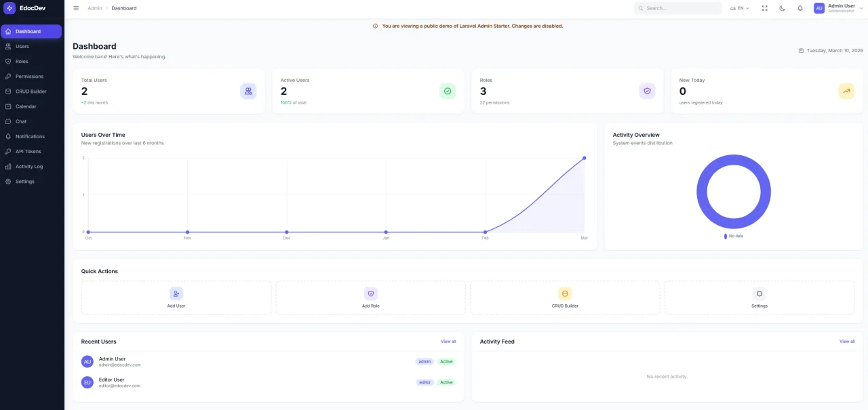
Task: Click the +2 this month text
Action: point(94,102)
